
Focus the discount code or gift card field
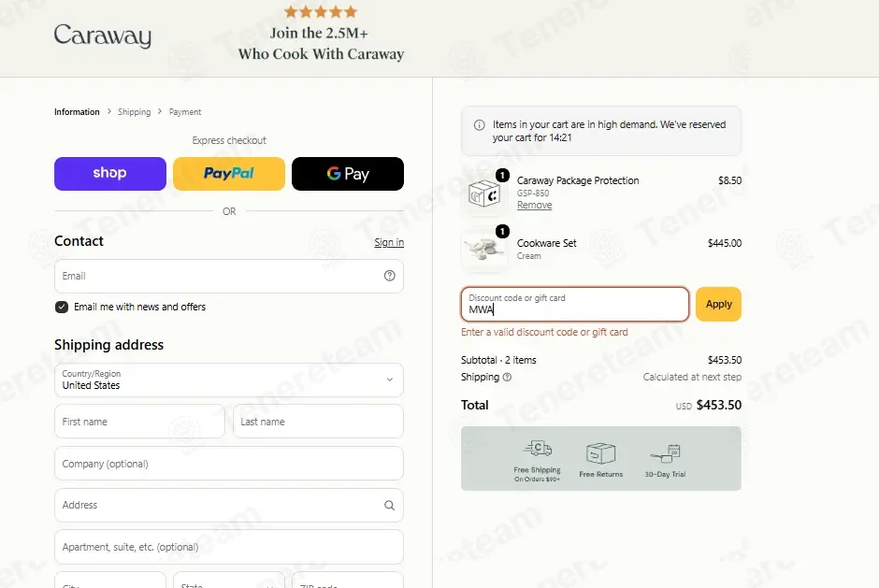pos(575,305)
